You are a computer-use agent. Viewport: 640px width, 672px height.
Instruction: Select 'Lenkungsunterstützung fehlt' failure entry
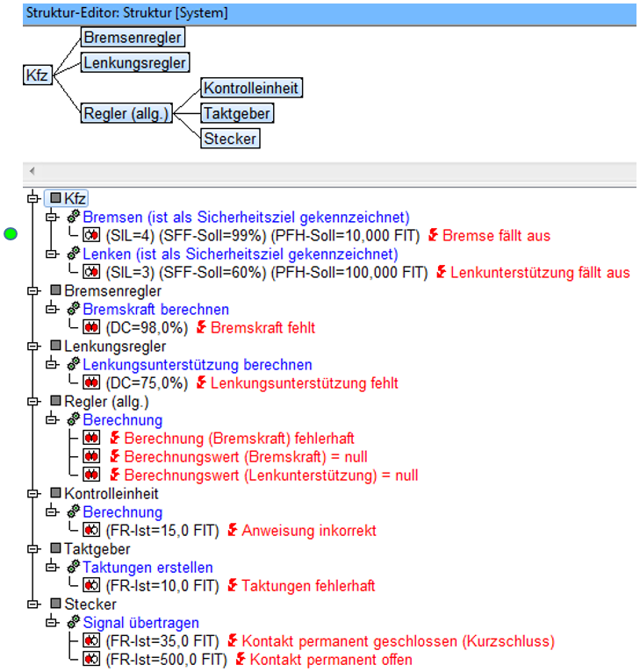tap(304, 383)
